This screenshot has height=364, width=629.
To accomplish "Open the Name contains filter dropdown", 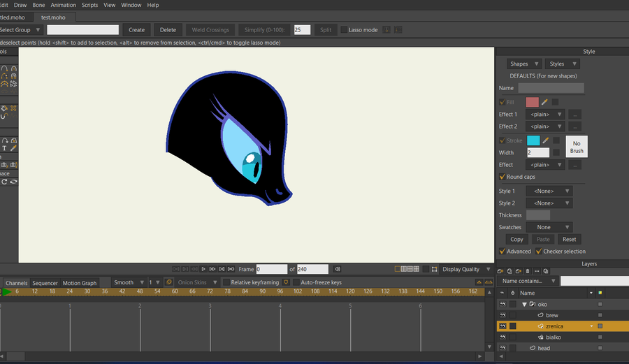I will (x=528, y=281).
